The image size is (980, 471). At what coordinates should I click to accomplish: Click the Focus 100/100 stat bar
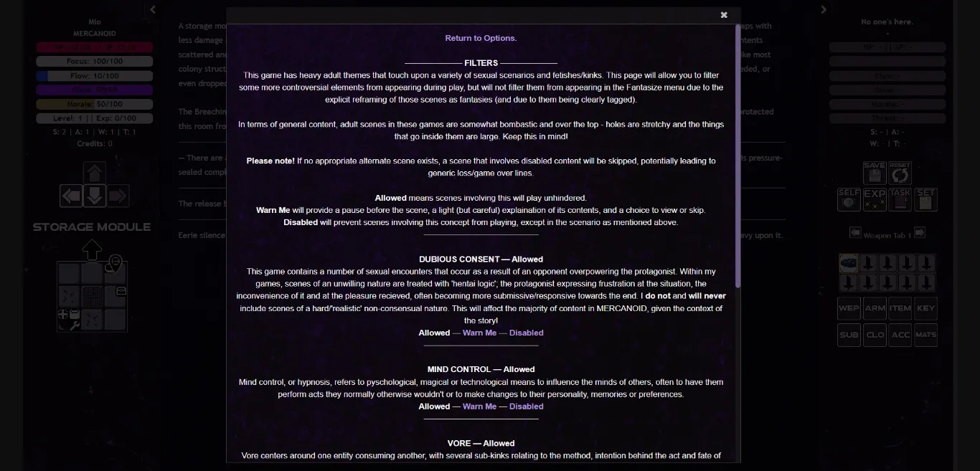coord(95,61)
